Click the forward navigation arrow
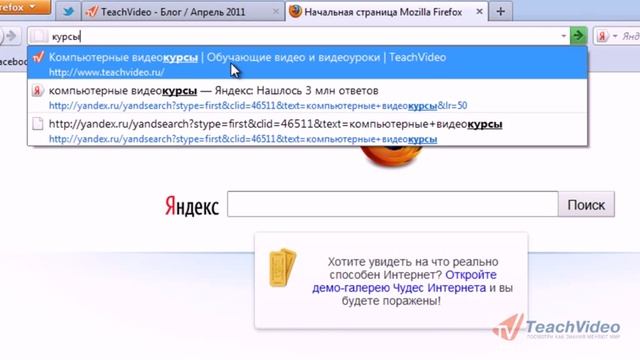The width and height of the screenshot is (640, 360). click(x=12, y=36)
